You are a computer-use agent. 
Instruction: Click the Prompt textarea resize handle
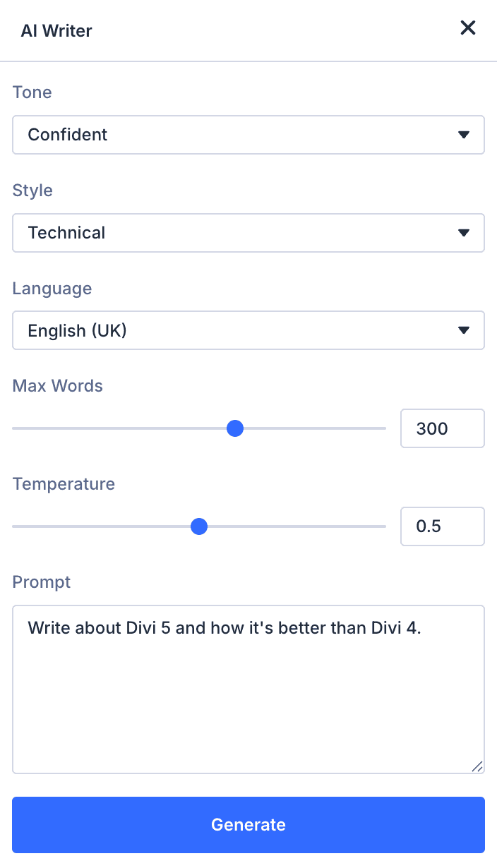[x=477, y=766]
